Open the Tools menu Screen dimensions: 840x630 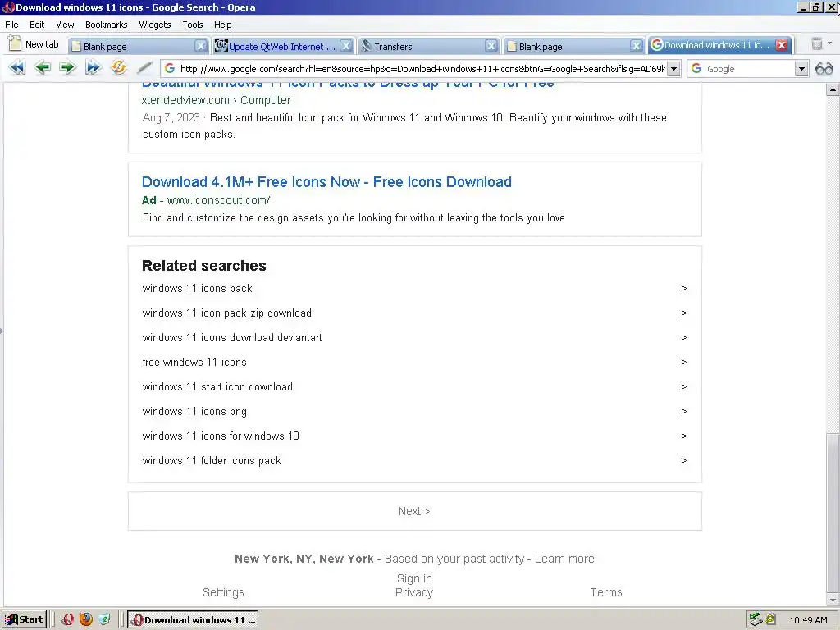[192, 25]
